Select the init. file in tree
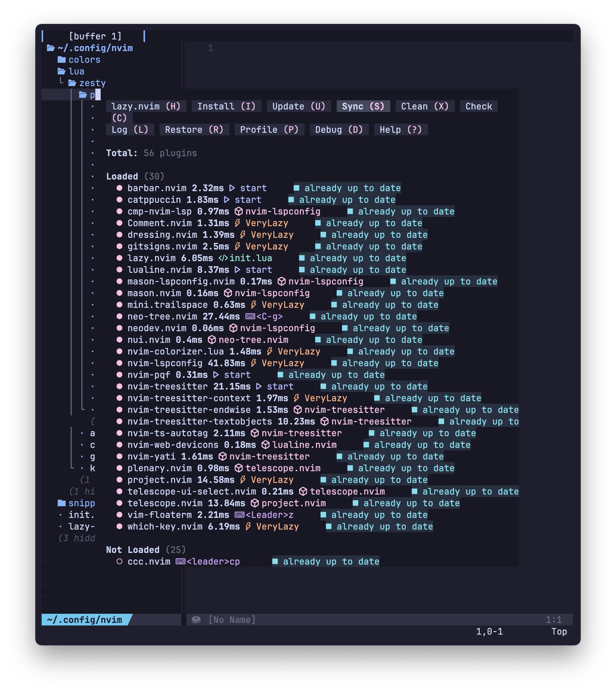The height and width of the screenshot is (692, 616). click(x=82, y=515)
